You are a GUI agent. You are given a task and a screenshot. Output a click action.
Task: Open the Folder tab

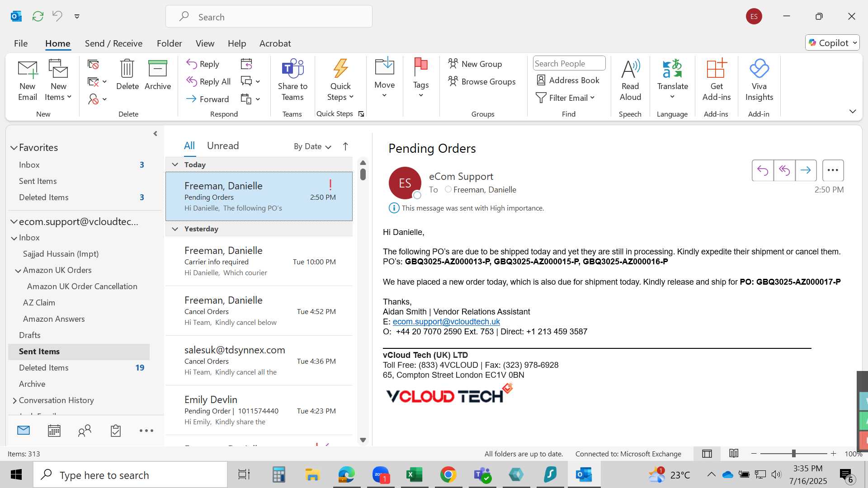pos(169,43)
